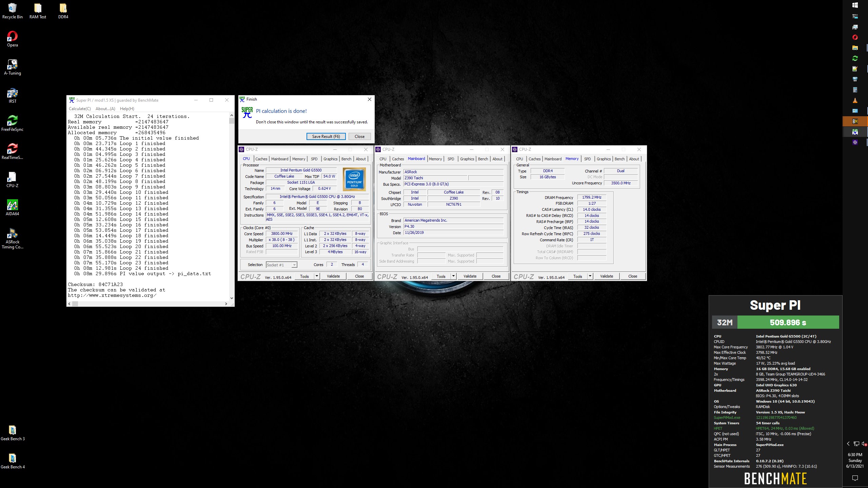This screenshot has width=868, height=488.
Task: Open the DDR4 folder on desktop
Action: (63, 11)
